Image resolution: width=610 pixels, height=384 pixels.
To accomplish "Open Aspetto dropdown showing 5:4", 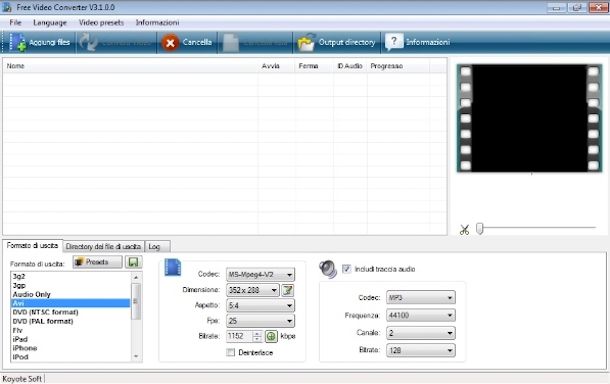I will tap(260, 305).
